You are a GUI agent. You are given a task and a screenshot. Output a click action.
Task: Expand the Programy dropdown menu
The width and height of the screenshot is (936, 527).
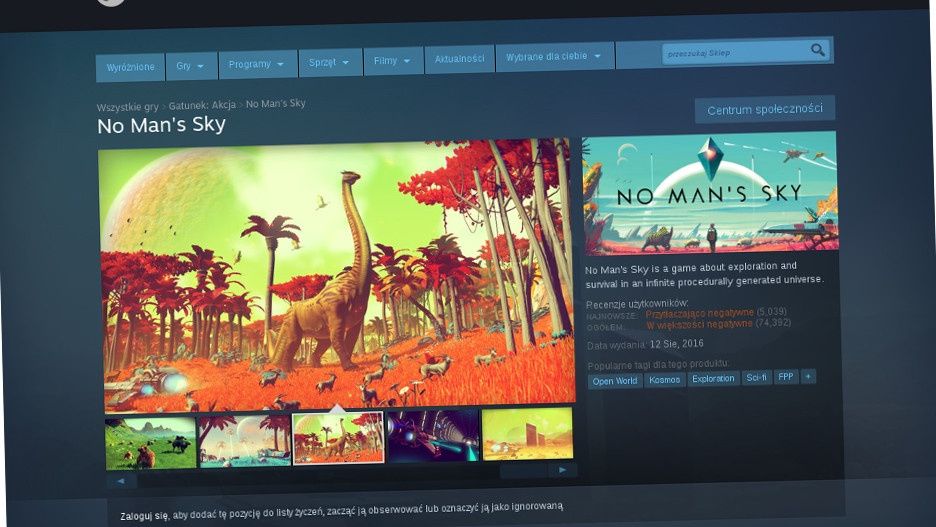click(x=257, y=64)
